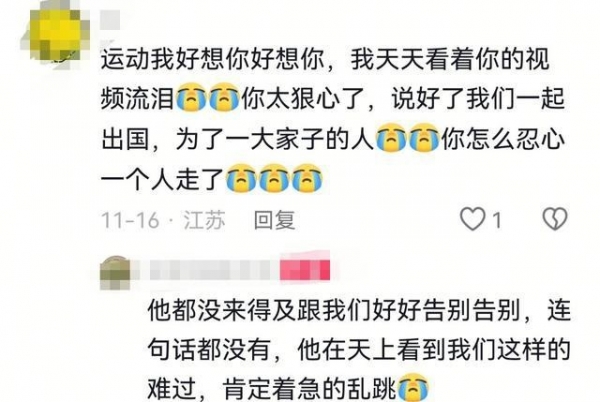Open the reply author's small blurred avatar
This screenshot has width=600, height=402.
115,273
